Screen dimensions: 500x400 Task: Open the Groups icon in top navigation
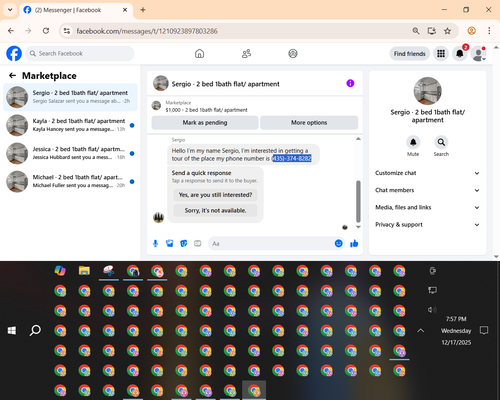[293, 53]
